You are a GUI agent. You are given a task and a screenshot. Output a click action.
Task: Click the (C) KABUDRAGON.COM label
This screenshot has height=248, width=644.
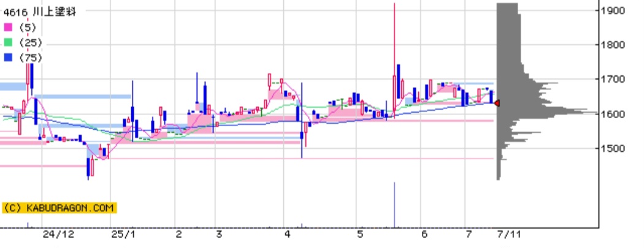point(59,208)
